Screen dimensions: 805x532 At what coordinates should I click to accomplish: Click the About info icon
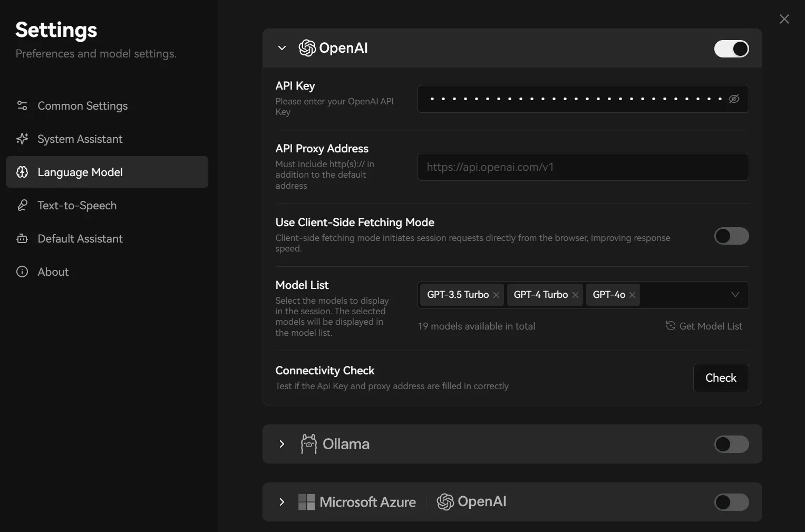[22, 272]
